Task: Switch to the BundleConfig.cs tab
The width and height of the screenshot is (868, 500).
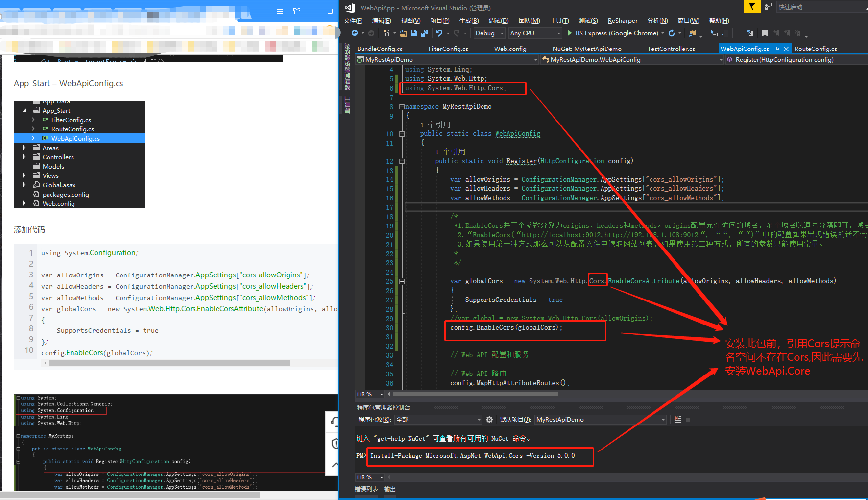Action: pos(380,49)
